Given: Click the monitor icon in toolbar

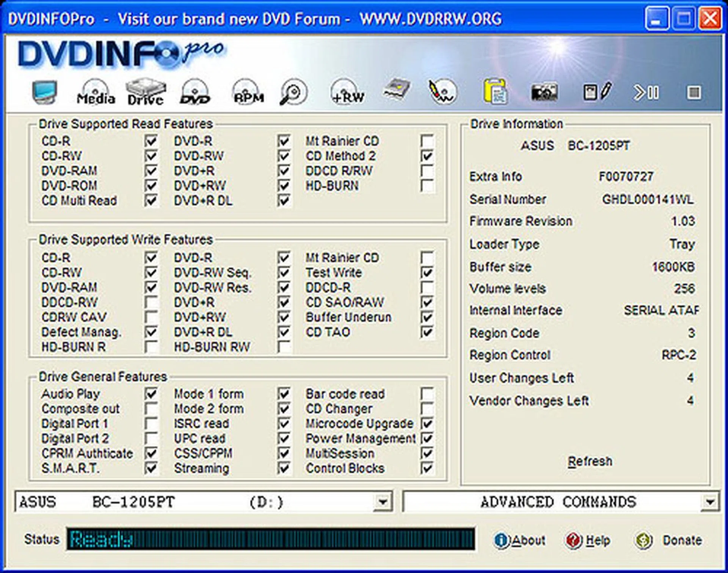Looking at the screenshot, I should tap(45, 92).
